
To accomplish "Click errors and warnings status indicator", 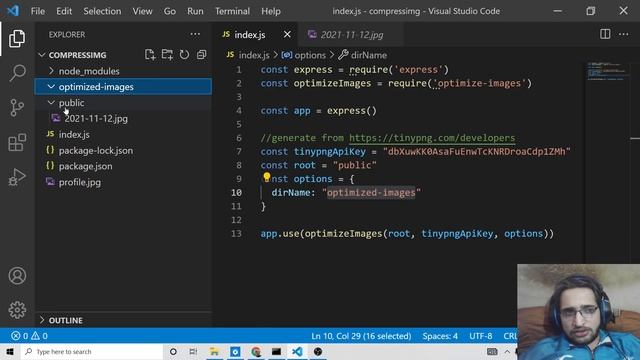I will point(29,336).
